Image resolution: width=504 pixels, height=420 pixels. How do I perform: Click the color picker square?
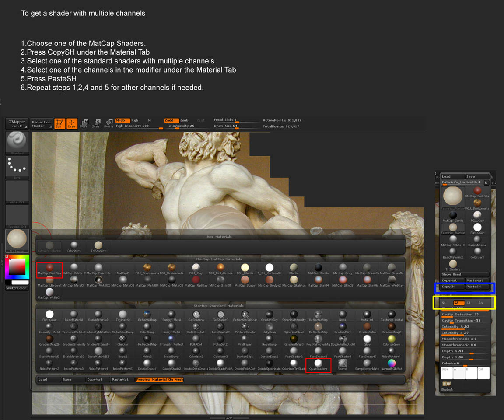point(17,267)
